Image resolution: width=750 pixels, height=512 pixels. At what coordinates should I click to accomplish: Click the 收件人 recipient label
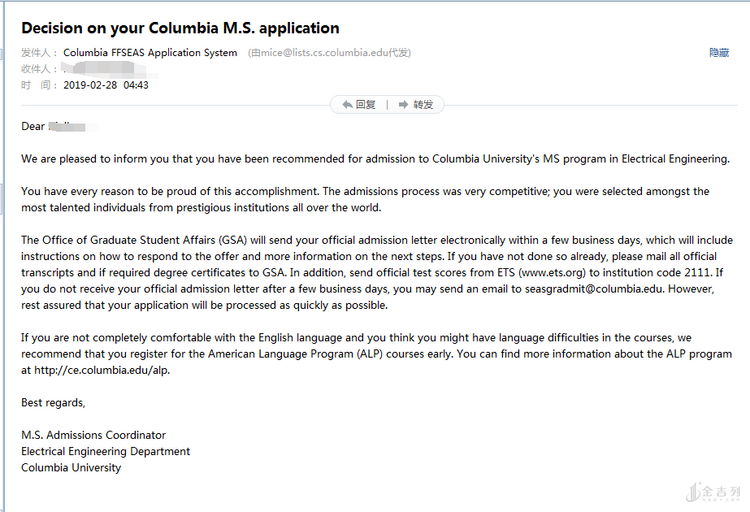(x=38, y=69)
